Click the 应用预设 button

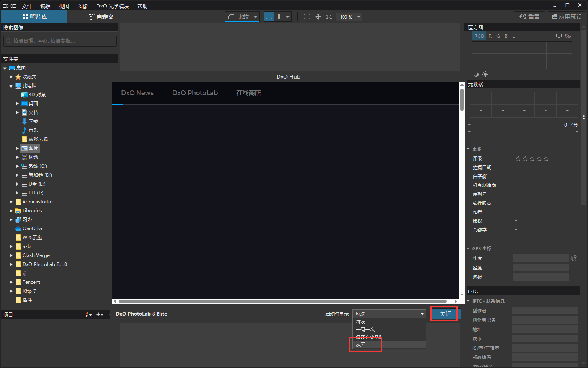pos(567,17)
